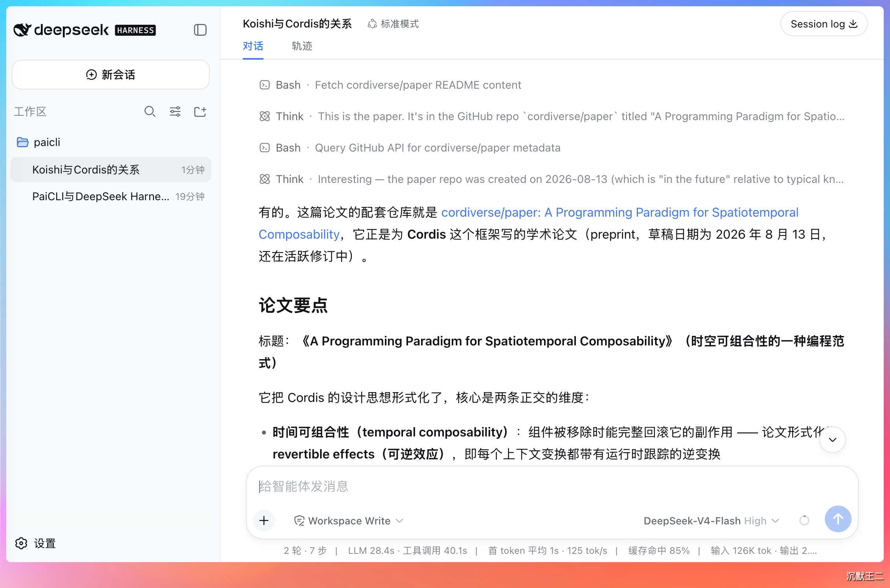Click the 工作区 section label
The image size is (890, 588).
(x=30, y=112)
